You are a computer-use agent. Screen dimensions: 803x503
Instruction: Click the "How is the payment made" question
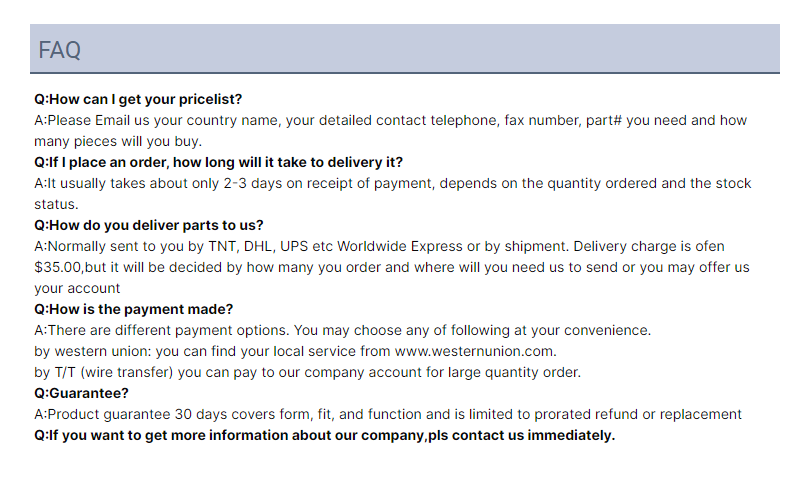pyautogui.click(x=133, y=309)
